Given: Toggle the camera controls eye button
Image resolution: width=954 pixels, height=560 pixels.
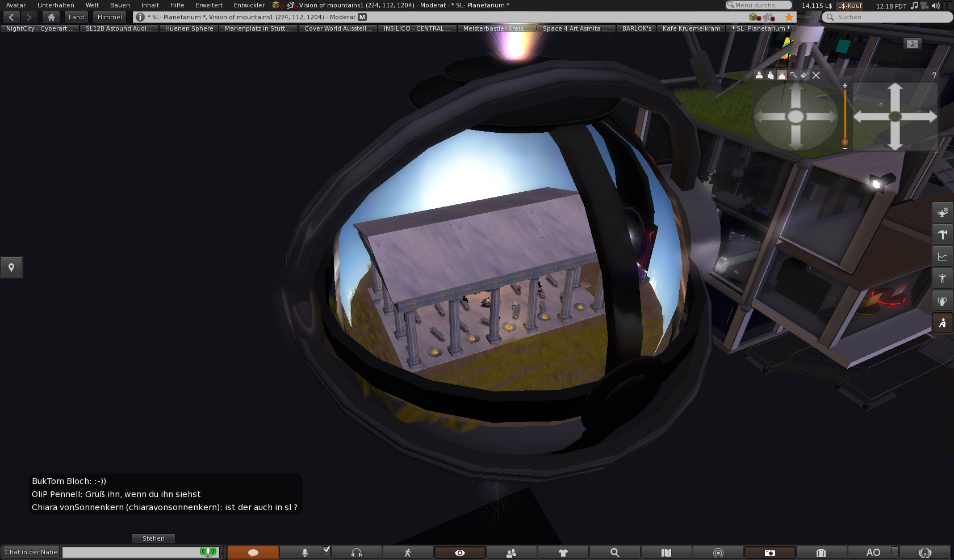Looking at the screenshot, I should (x=459, y=553).
